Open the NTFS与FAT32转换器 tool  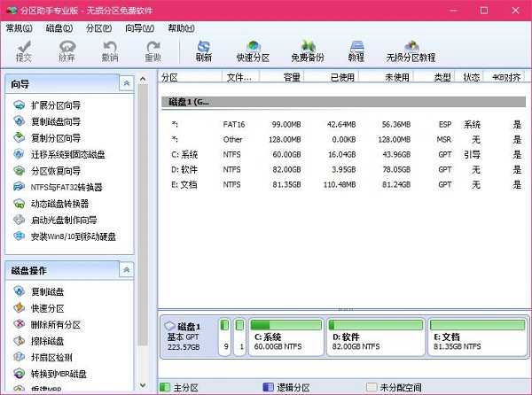pos(66,188)
